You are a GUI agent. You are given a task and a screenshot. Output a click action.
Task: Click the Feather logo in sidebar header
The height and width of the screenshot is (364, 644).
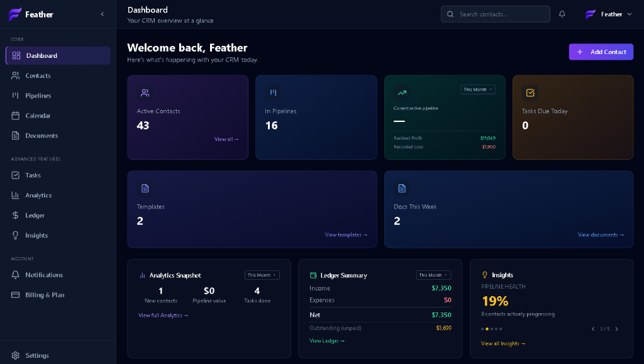click(15, 14)
